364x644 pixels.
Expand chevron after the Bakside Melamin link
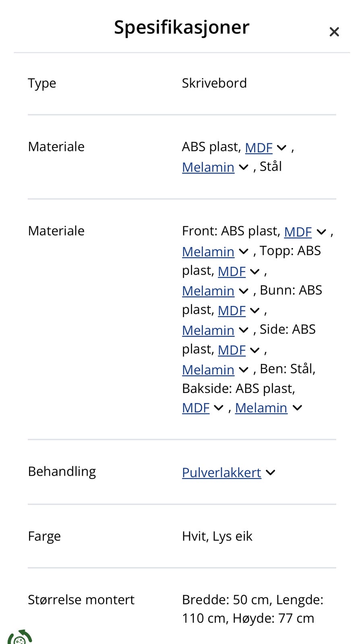(x=297, y=408)
